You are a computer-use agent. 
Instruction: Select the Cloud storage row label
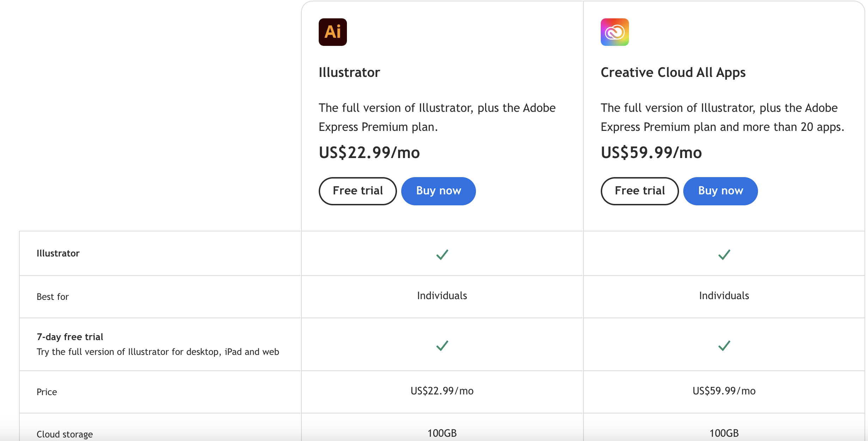(65, 434)
